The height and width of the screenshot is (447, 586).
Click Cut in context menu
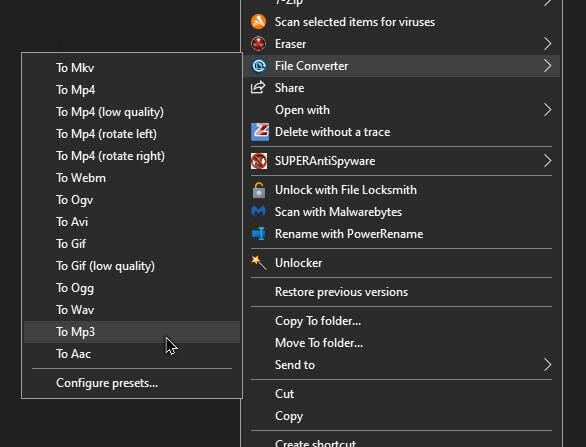402,394
